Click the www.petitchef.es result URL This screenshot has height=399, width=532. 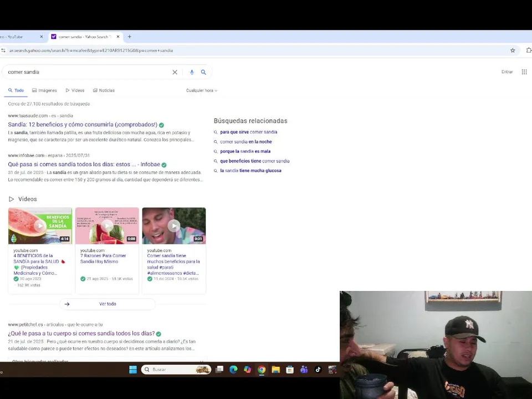tap(55, 324)
